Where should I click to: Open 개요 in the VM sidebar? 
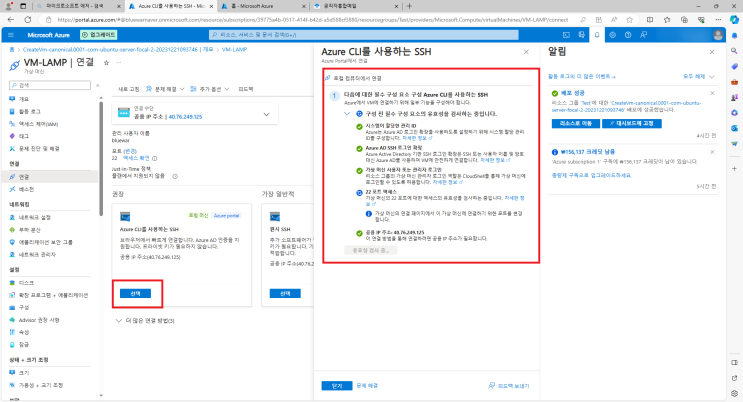(24, 99)
